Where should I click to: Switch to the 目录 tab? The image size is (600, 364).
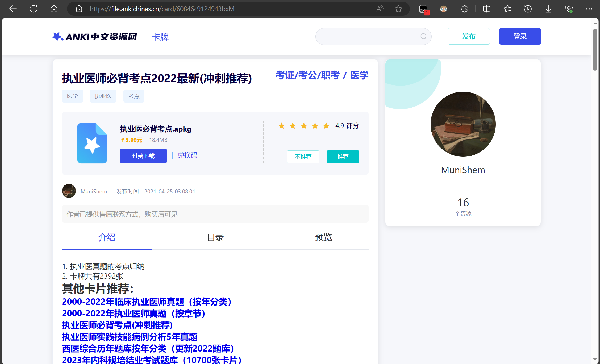[215, 237]
